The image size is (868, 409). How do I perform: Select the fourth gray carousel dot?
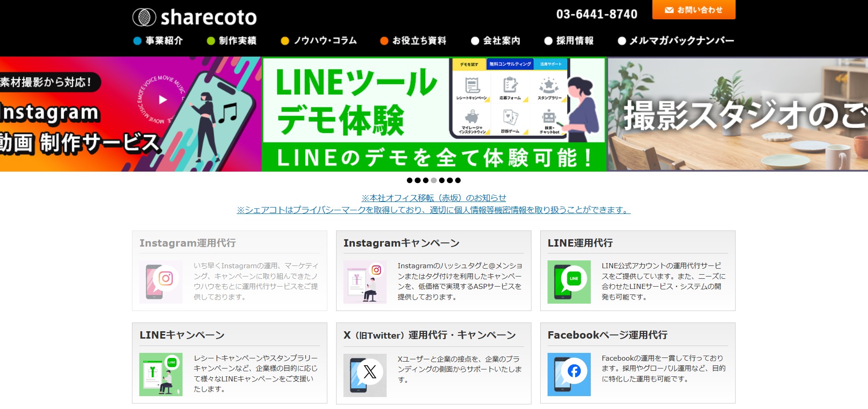434,180
